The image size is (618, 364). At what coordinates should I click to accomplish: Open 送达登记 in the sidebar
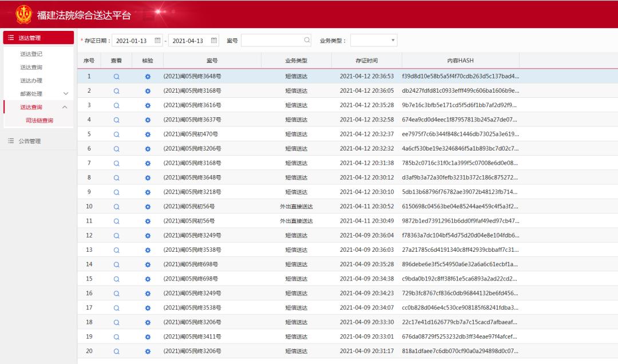point(31,54)
